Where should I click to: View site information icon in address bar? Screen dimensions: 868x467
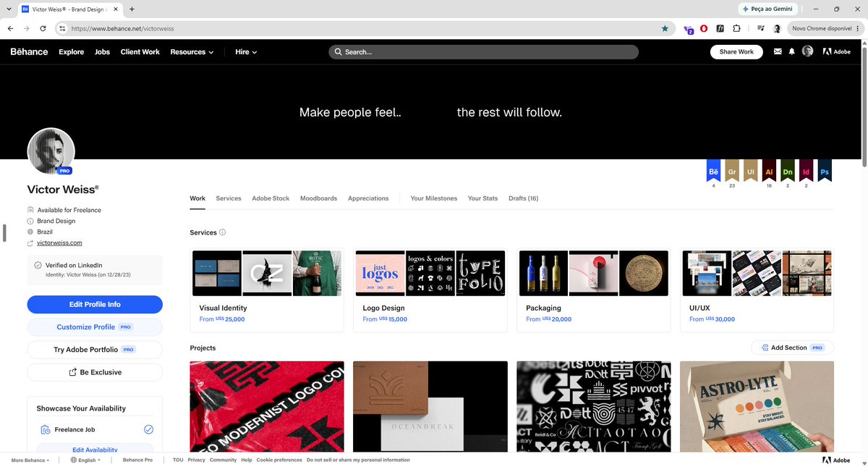63,28
